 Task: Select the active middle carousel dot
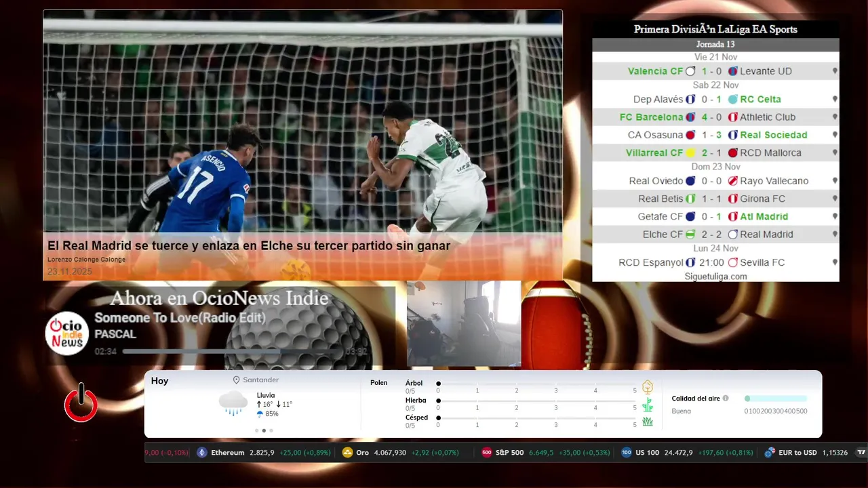coord(264,430)
